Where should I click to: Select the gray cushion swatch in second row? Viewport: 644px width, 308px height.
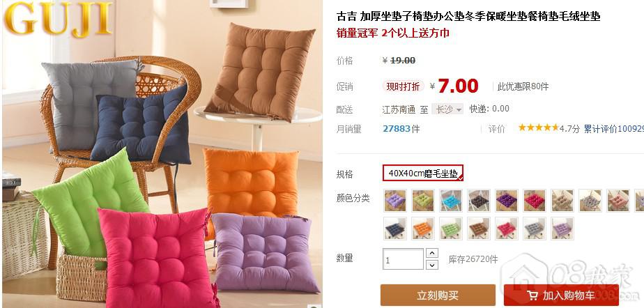pyautogui.click(x=535, y=229)
